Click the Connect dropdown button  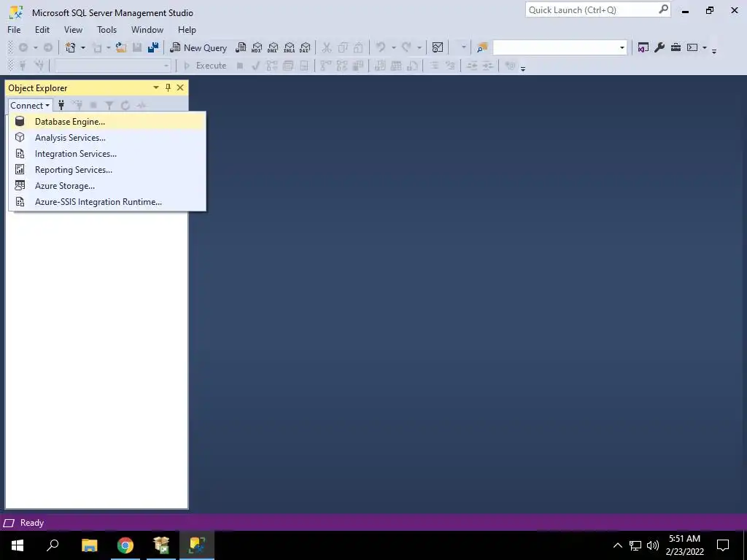(x=30, y=105)
